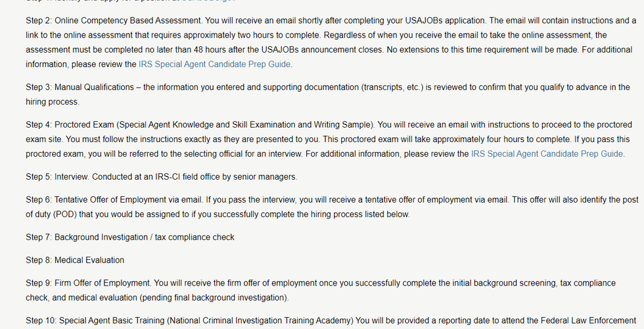The image size is (644, 329).
Task: Select the "Step 8: Medical Evaluation" line
Action: coord(75,260)
